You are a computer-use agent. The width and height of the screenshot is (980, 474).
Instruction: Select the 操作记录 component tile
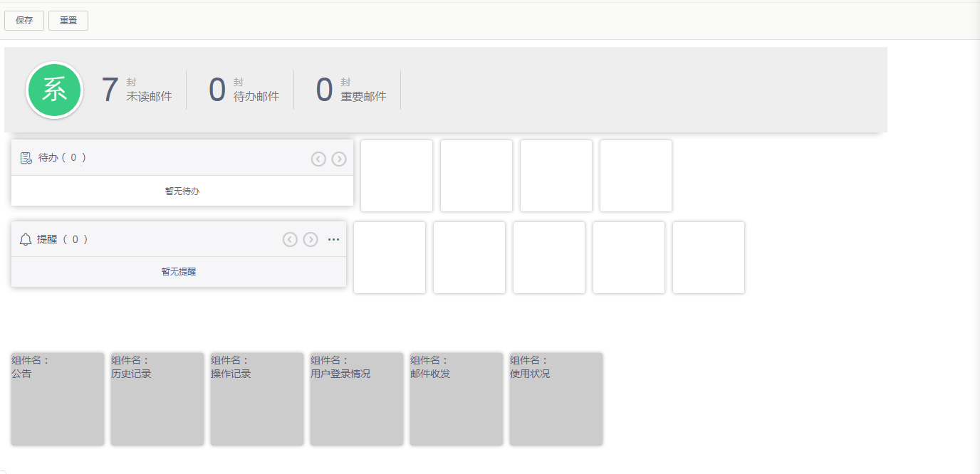click(x=257, y=399)
